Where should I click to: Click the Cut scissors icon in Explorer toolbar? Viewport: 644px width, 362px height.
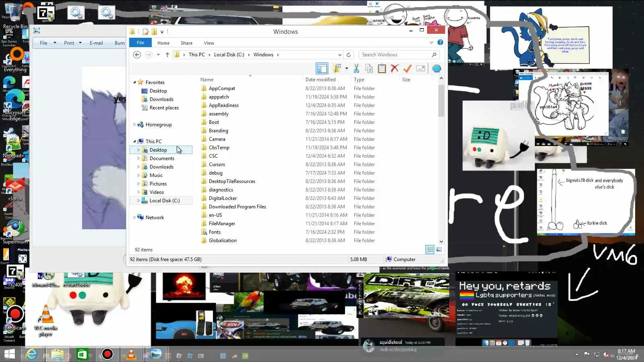(x=356, y=68)
